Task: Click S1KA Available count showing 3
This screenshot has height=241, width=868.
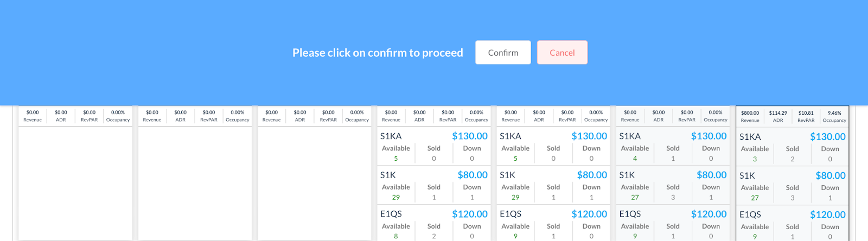Action: 755,159
